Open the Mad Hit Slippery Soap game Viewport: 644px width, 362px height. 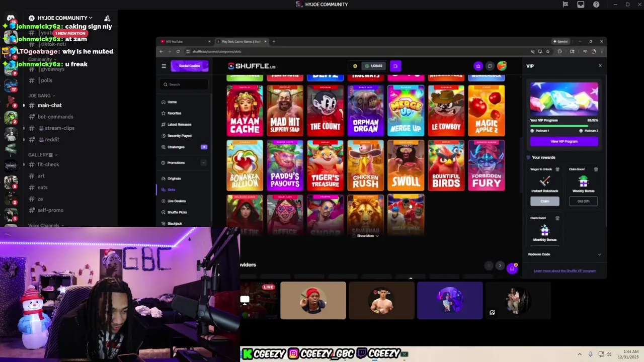tap(285, 111)
